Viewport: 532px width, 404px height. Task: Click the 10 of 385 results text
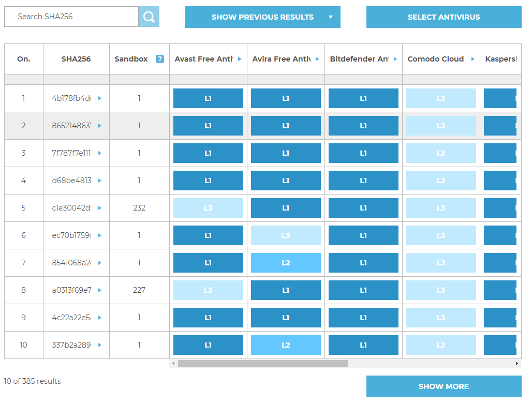(x=33, y=381)
